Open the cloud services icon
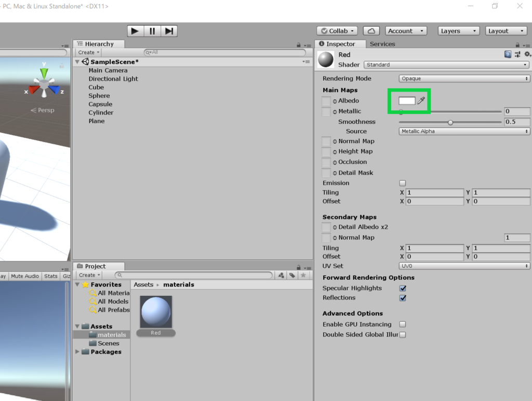Image resolution: width=532 pixels, height=401 pixels. tap(371, 31)
